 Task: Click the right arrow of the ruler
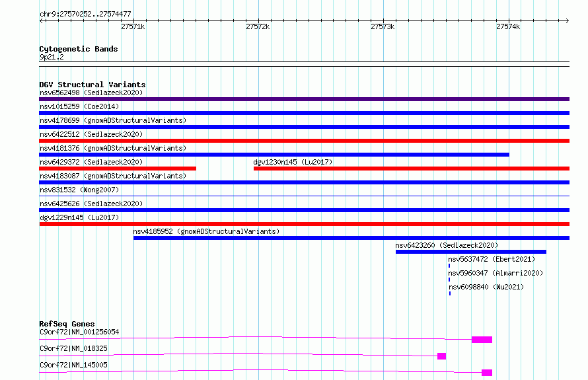tap(567, 20)
